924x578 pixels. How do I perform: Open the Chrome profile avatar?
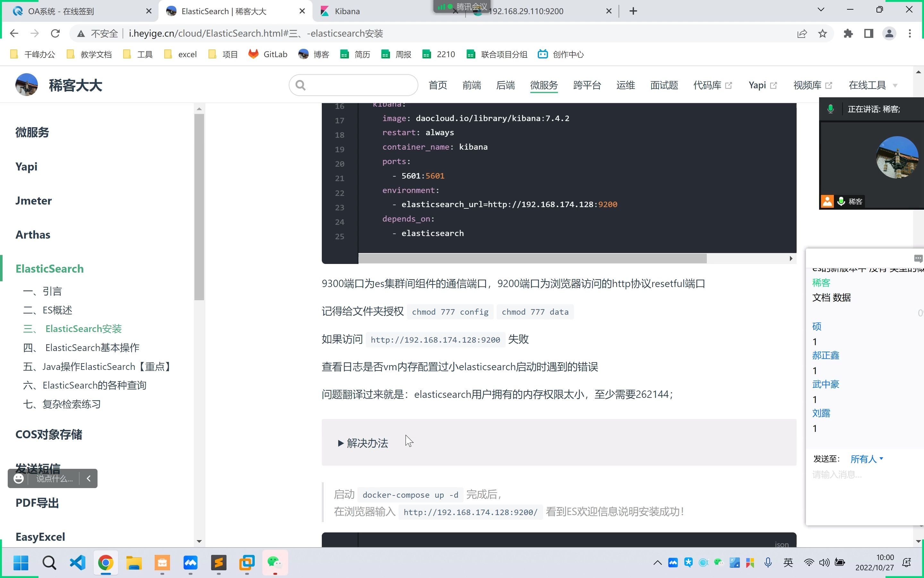889,34
